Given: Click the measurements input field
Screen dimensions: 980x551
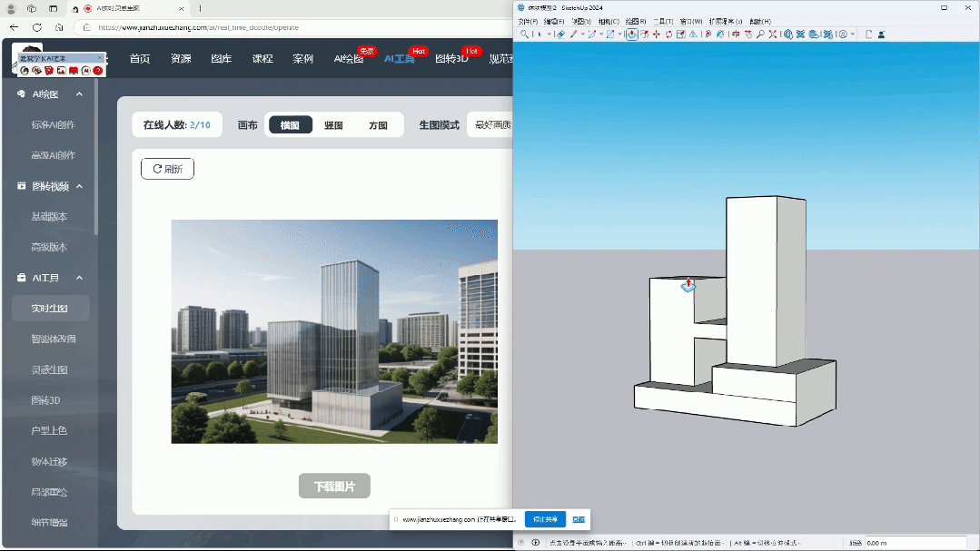Looking at the screenshot, I should (x=915, y=543).
